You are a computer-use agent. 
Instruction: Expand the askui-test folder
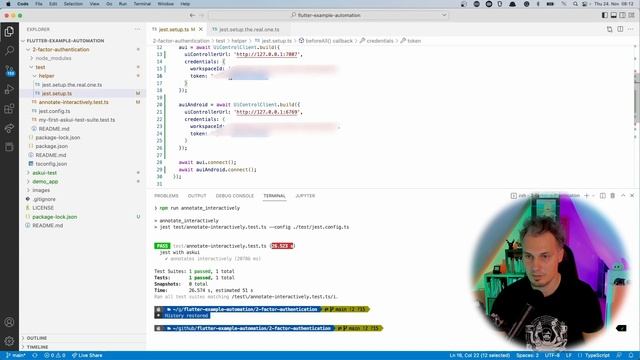click(x=28, y=173)
